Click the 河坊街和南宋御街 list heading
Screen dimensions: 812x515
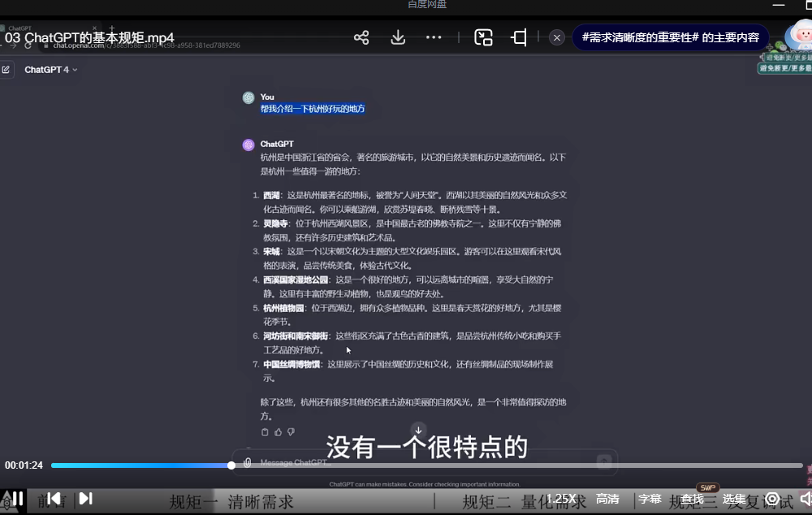click(296, 335)
